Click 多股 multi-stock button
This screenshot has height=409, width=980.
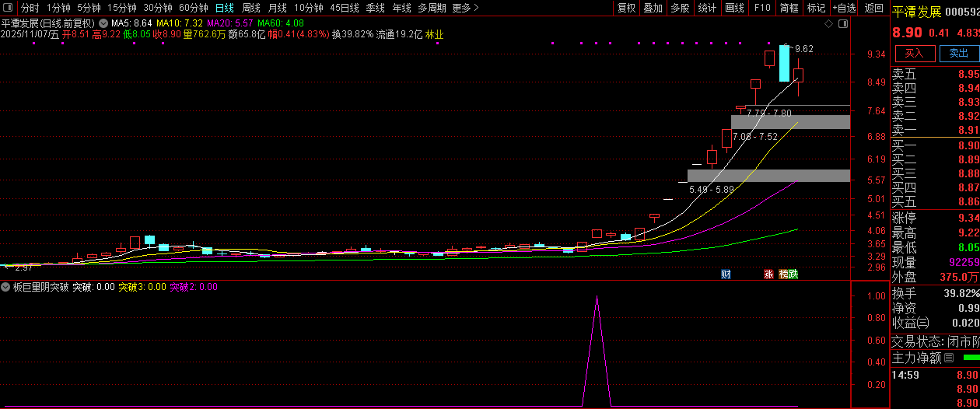pyautogui.click(x=680, y=8)
